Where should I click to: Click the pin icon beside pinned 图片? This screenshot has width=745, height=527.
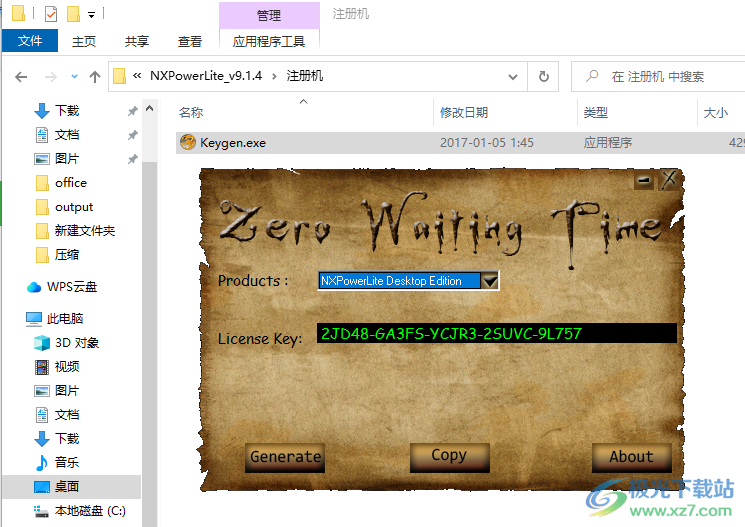coord(133,159)
